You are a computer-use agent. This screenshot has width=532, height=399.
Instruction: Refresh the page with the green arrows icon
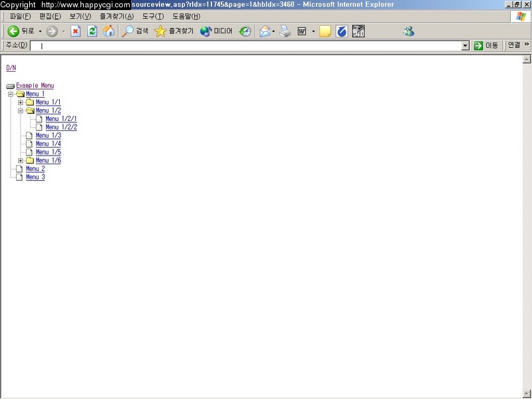coord(92,31)
